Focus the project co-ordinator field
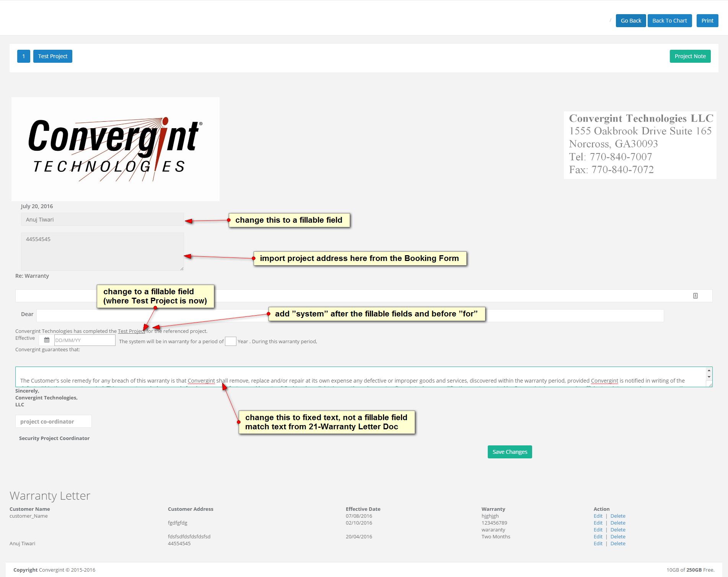This screenshot has height=577, width=728. [54, 421]
